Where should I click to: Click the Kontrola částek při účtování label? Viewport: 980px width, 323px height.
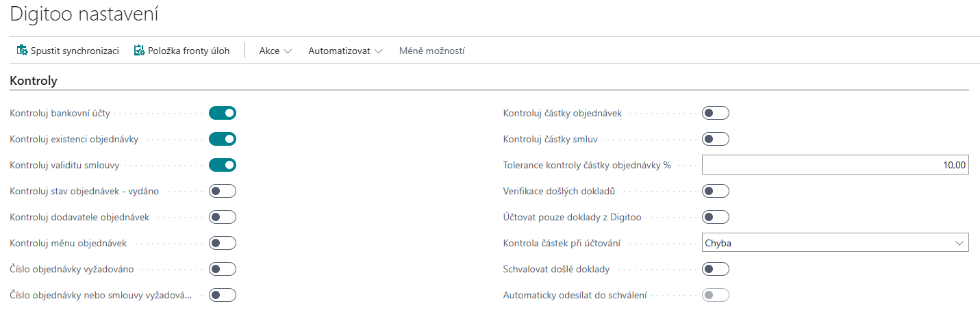(x=562, y=243)
